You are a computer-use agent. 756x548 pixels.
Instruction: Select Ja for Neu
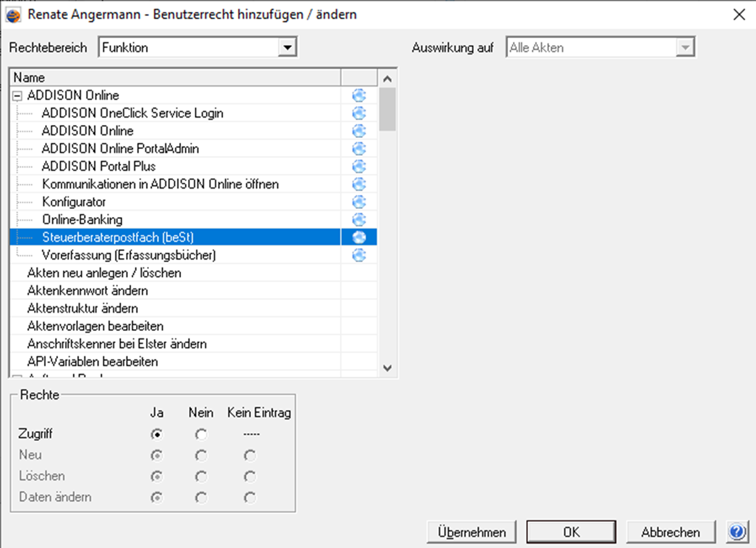[157, 455]
